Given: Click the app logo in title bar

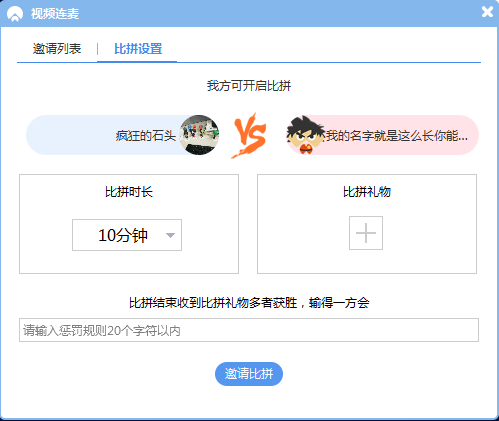Looking at the screenshot, I should (x=15, y=14).
